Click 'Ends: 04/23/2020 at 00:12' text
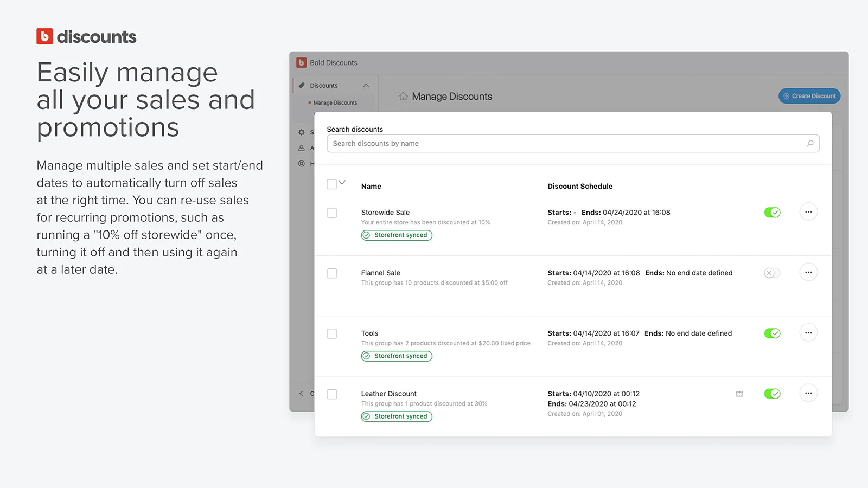Image resolution: width=868 pixels, height=488 pixels. [x=592, y=404]
